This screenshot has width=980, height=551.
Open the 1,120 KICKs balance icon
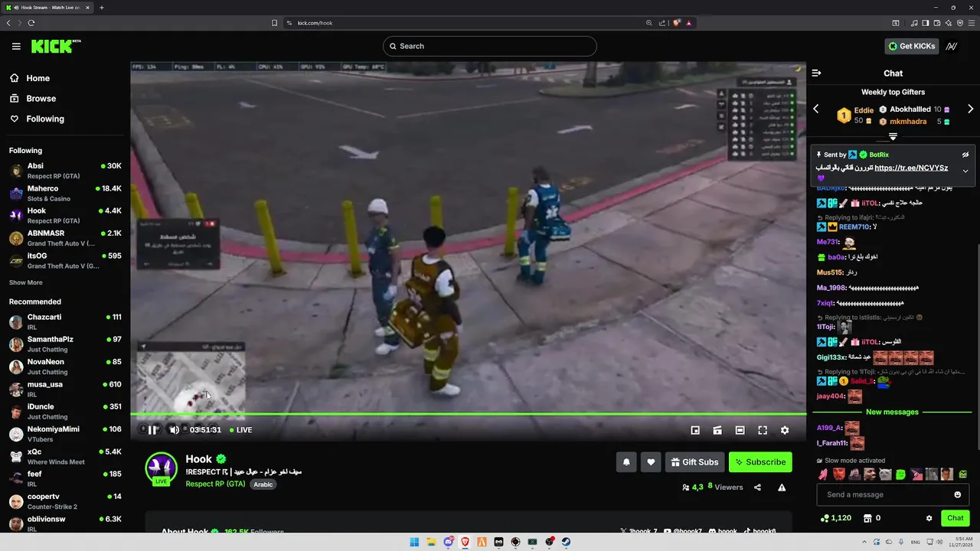[x=824, y=518]
